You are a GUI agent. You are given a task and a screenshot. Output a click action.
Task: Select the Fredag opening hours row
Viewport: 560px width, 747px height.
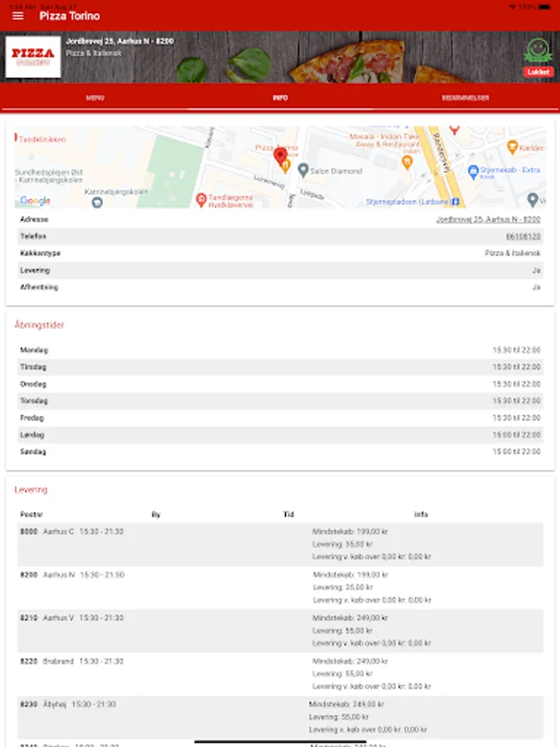(280, 417)
